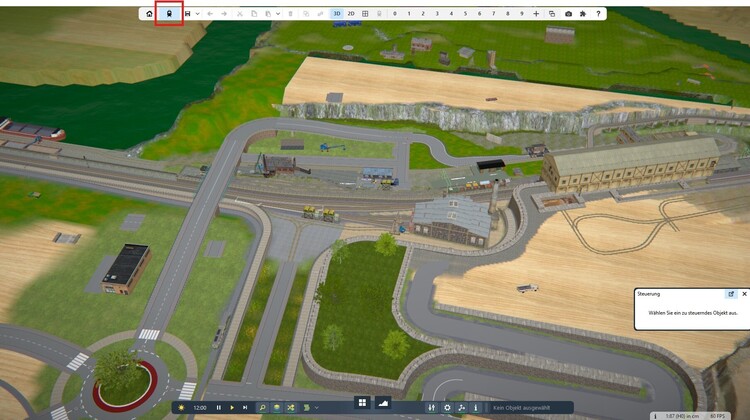This screenshot has height=420, width=750.
Task: Switch to the 3D view mode
Action: pyautogui.click(x=337, y=14)
